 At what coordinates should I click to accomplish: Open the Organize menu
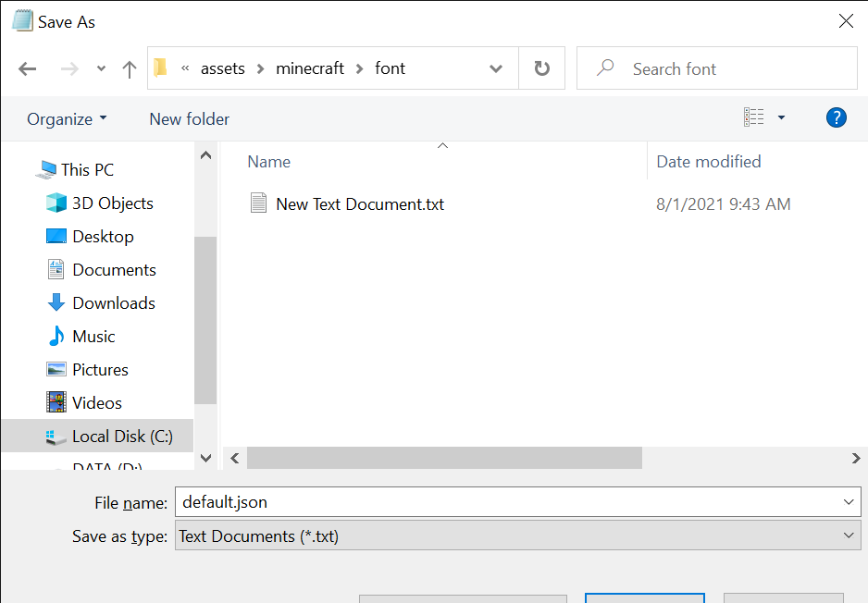(x=67, y=119)
